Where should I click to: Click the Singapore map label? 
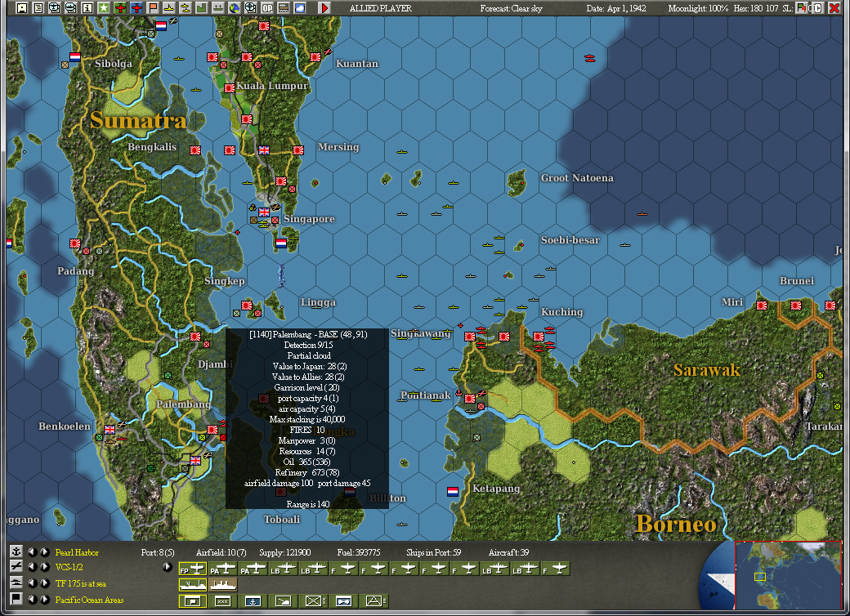tap(309, 219)
